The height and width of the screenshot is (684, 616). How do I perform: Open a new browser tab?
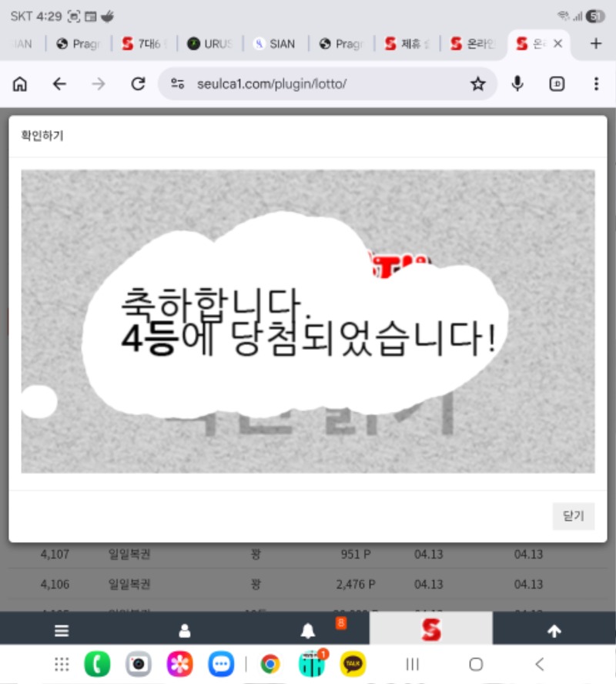pyautogui.click(x=595, y=44)
